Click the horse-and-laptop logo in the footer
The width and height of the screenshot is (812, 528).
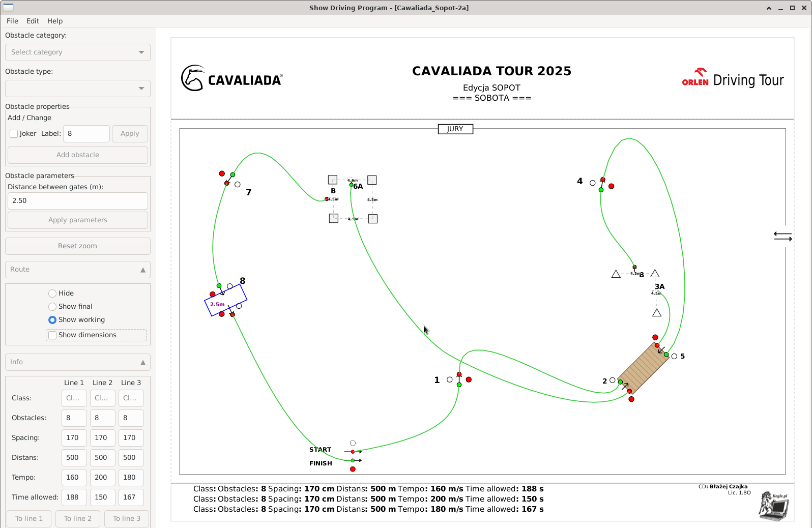click(x=773, y=506)
